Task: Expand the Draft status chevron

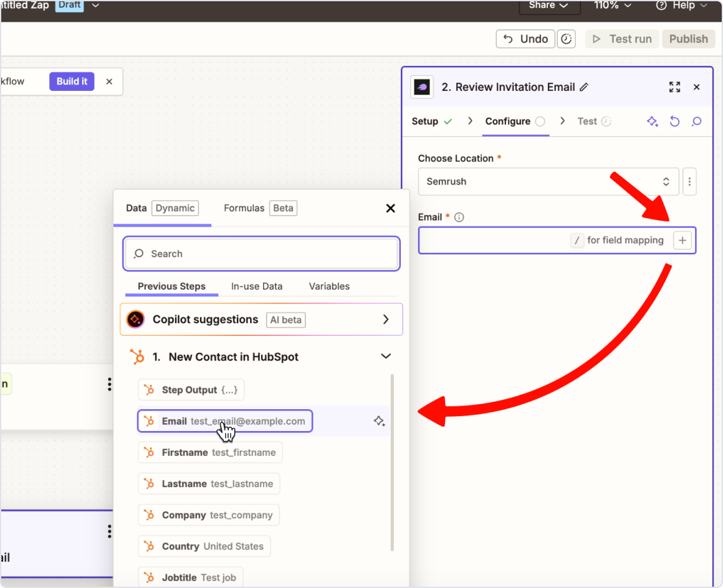Action: 95,6
